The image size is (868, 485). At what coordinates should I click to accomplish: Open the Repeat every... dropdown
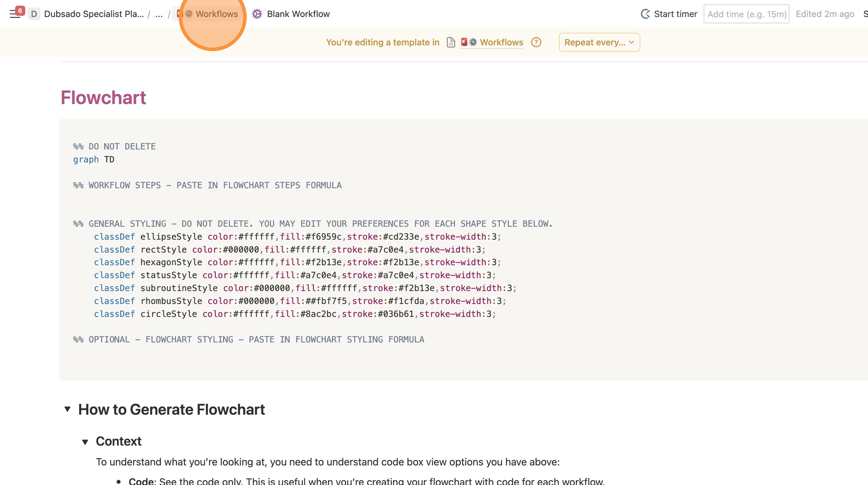[x=599, y=42]
